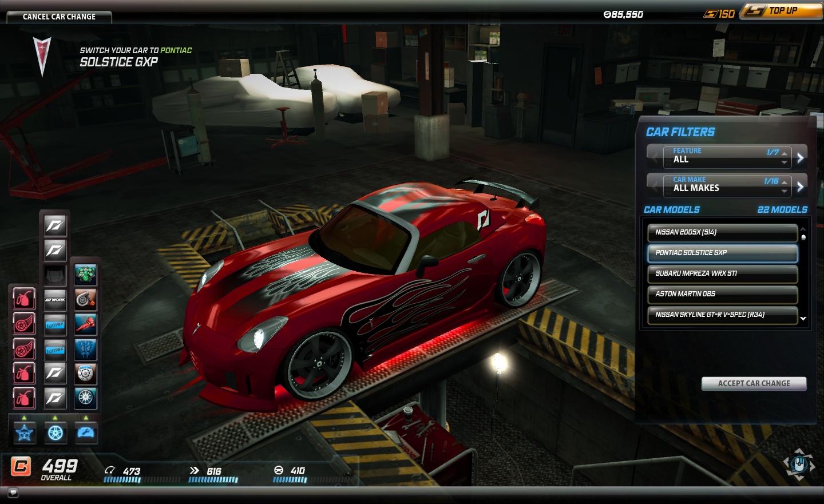Click Accept Car Change button
The height and width of the screenshot is (504, 824).
(x=754, y=383)
